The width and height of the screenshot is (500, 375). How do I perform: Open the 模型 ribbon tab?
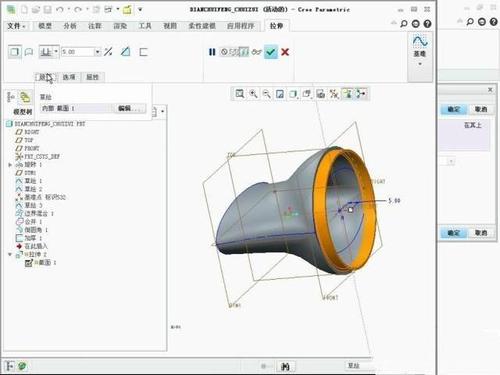45,26
